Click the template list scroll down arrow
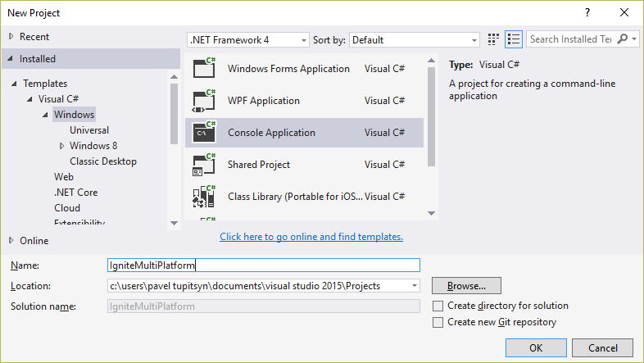This screenshot has width=644, height=363. 431,214
